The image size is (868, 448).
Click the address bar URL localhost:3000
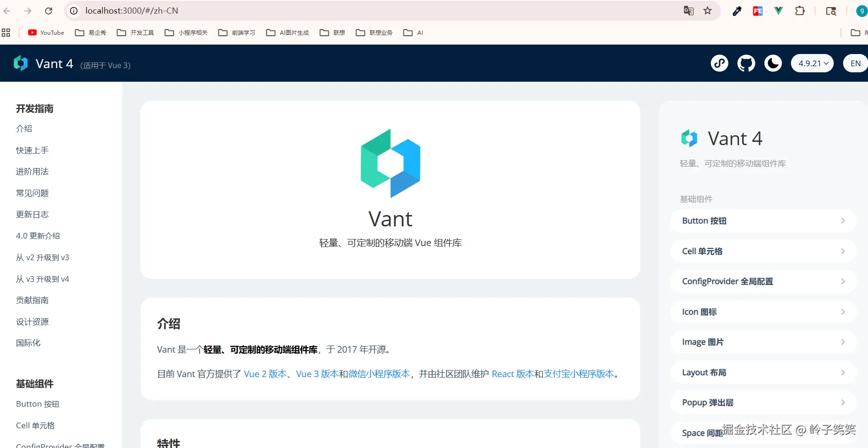132,11
